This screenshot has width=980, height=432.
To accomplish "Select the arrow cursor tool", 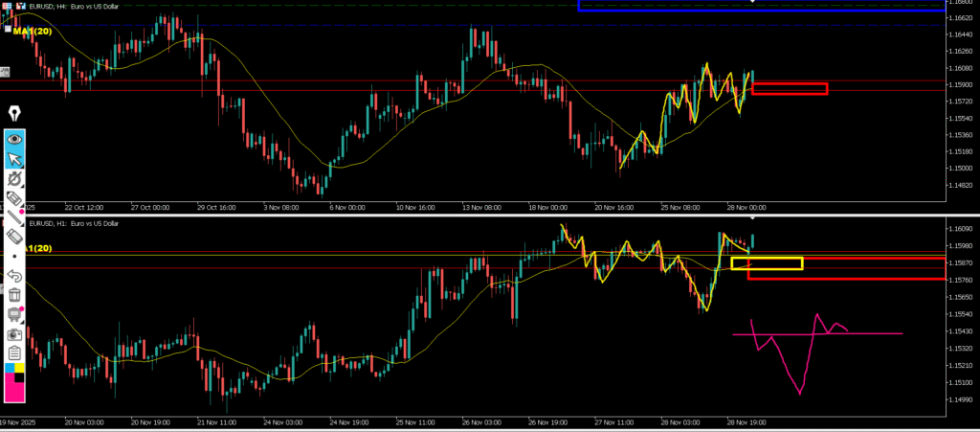I will (x=14, y=159).
